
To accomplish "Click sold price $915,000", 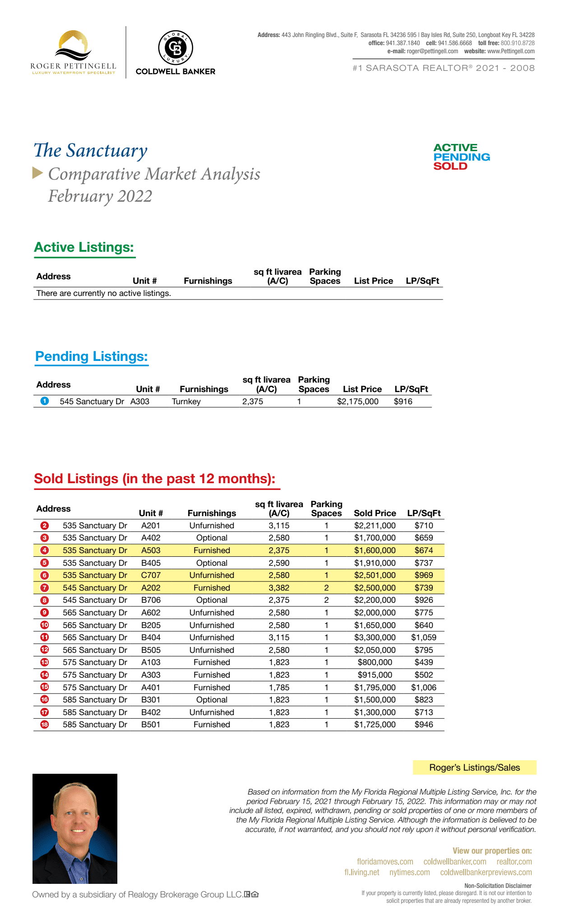I will tap(375, 675).
